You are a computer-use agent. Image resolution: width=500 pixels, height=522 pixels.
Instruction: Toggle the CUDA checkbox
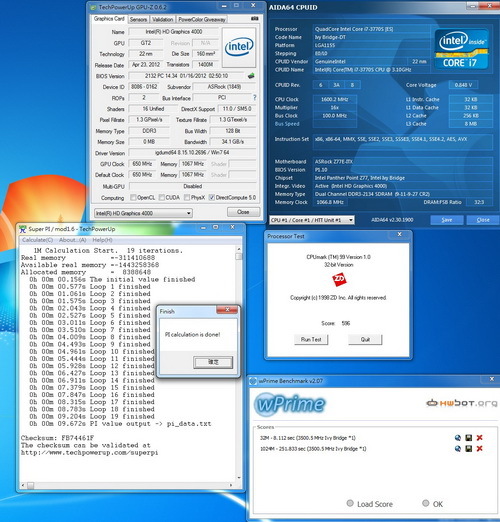(x=162, y=197)
